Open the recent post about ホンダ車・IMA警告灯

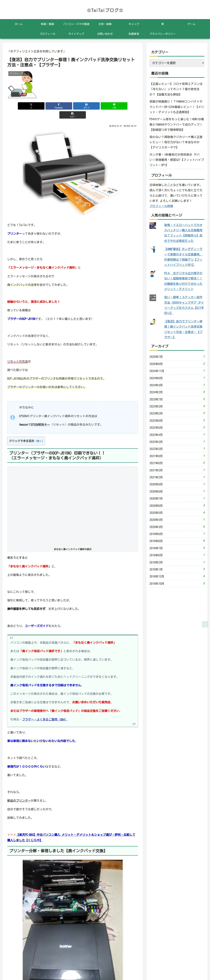tap(177, 160)
